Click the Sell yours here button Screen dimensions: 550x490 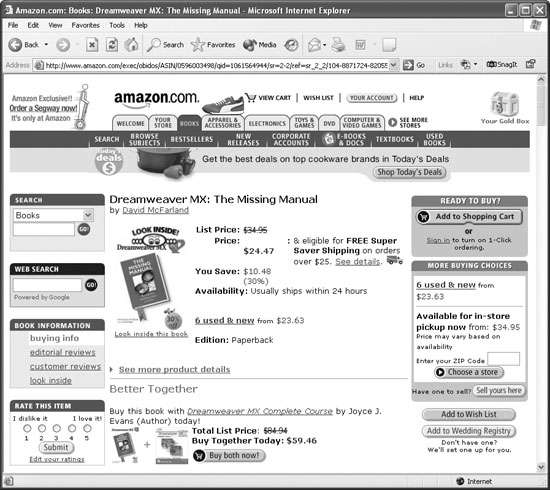(x=499, y=390)
